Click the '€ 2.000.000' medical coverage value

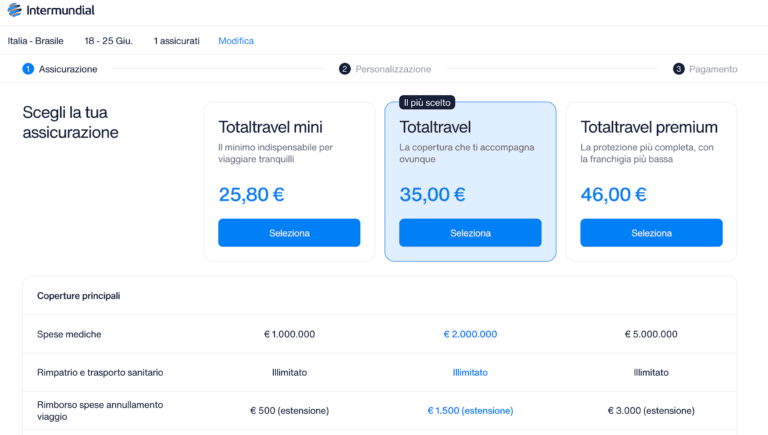pyautogui.click(x=470, y=334)
